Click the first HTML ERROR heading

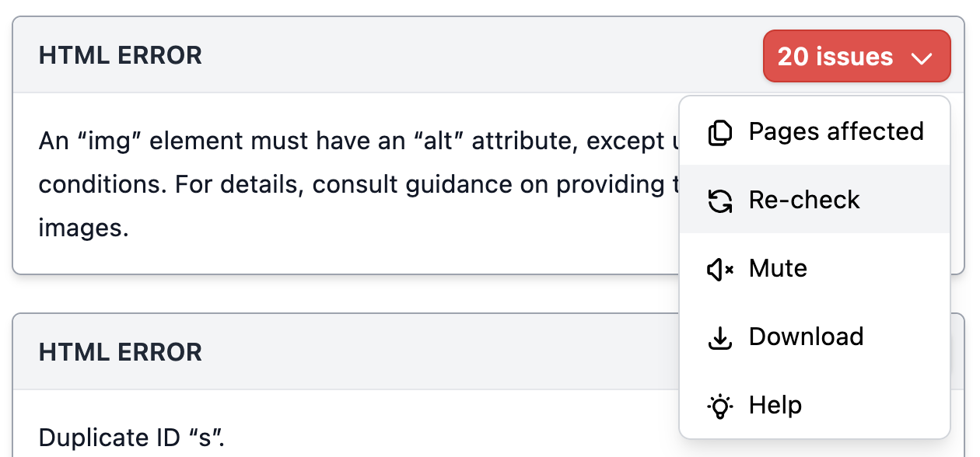pos(121,55)
